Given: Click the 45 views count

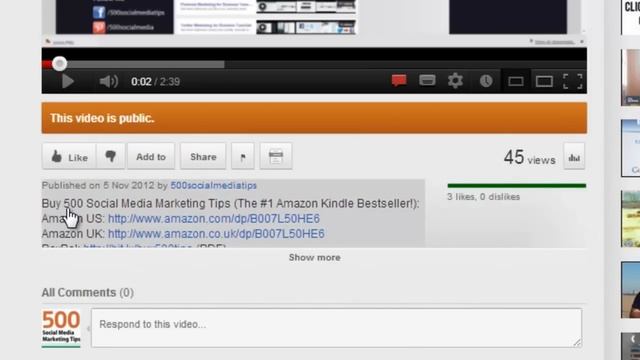Looking at the screenshot, I should (x=529, y=158).
